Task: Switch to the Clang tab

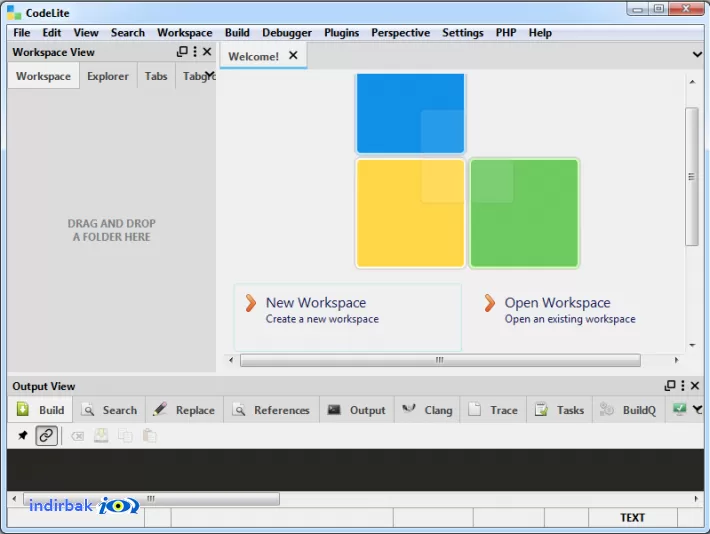Action: point(427,410)
